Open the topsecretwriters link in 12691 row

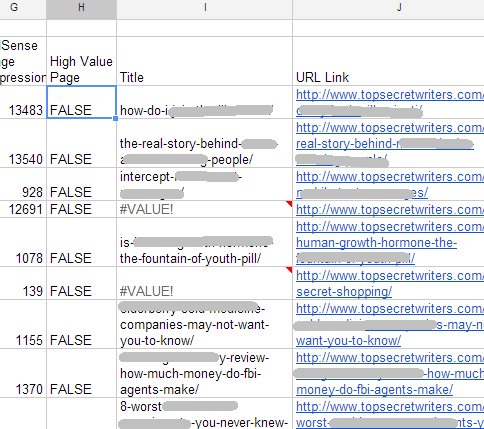389,210
